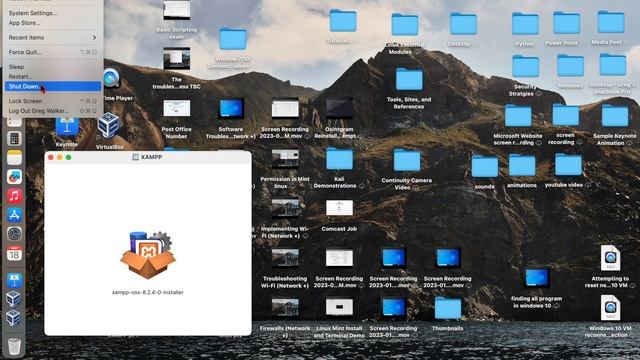This screenshot has width=640, height=360.
Task: Select the Microsoft Website screen recording folder
Action: [x=518, y=116]
